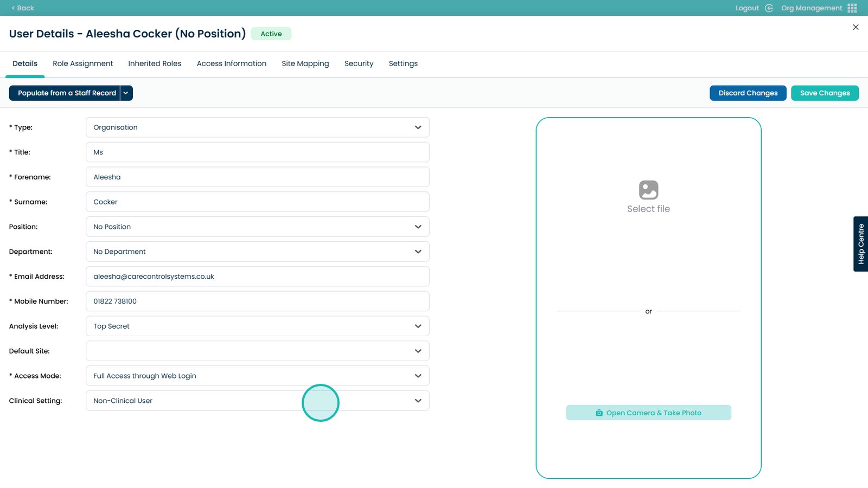Close the User Details panel
The height and width of the screenshot is (488, 868).
[x=856, y=27]
